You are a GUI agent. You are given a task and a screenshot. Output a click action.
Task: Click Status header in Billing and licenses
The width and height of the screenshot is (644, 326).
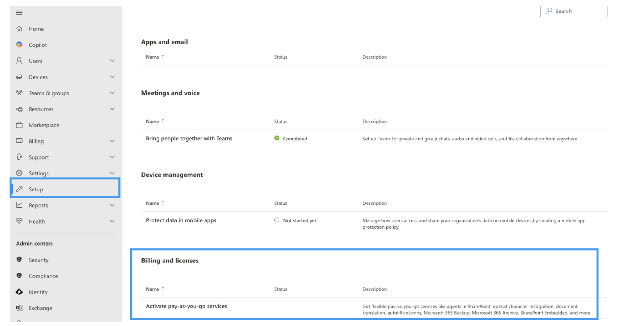coord(281,289)
